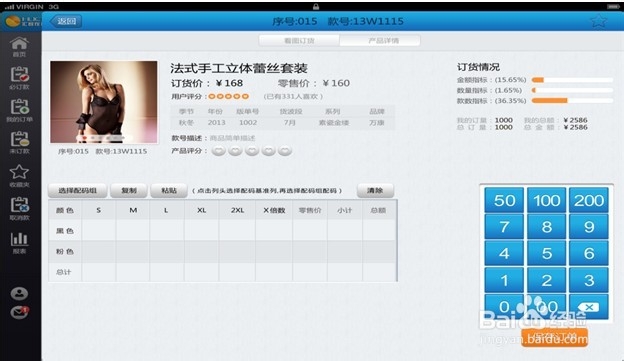The image size is (624, 361).
Task: Open 取消款 cancelled items icon
Action: (x=19, y=209)
